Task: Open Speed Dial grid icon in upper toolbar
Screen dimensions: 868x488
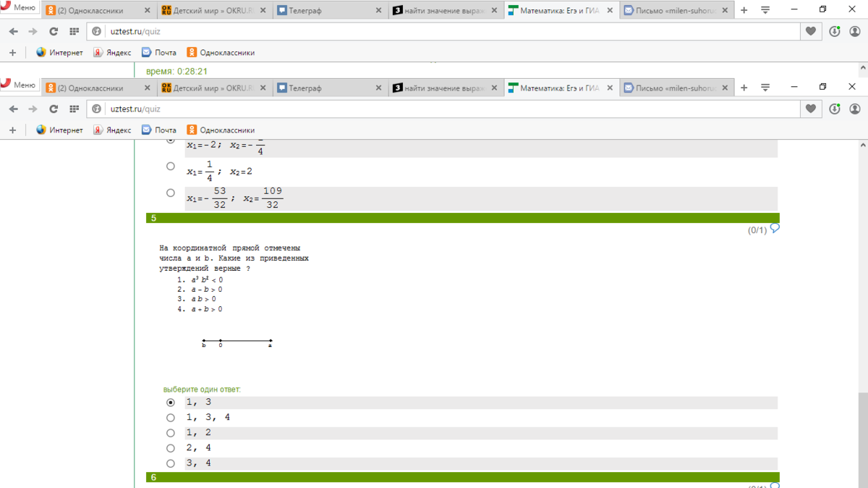Action: tap(74, 32)
